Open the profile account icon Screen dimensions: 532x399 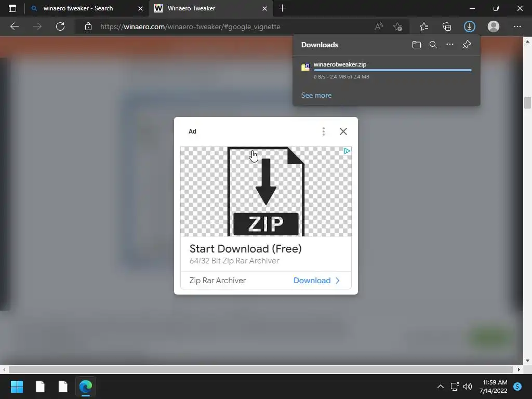click(494, 26)
